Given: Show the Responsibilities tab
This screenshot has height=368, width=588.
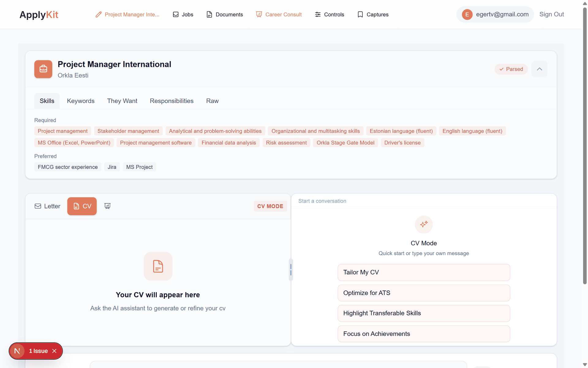Looking at the screenshot, I should pos(171,101).
